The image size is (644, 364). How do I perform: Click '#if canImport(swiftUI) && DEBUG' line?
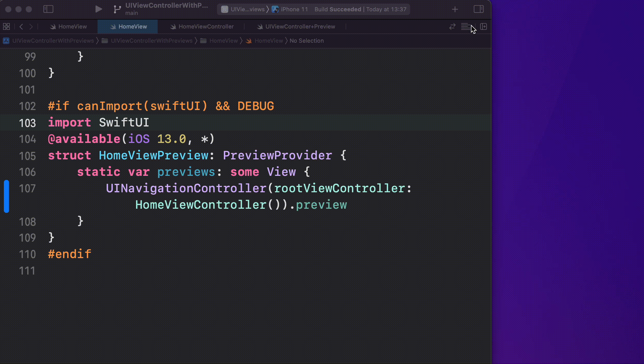(161, 106)
